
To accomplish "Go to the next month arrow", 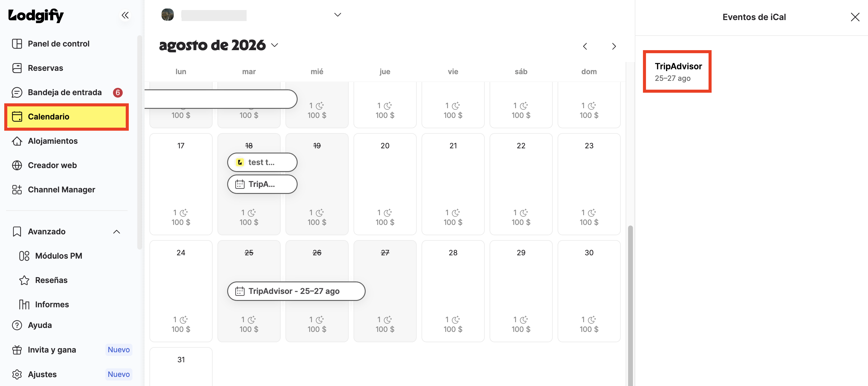I will tap(613, 46).
